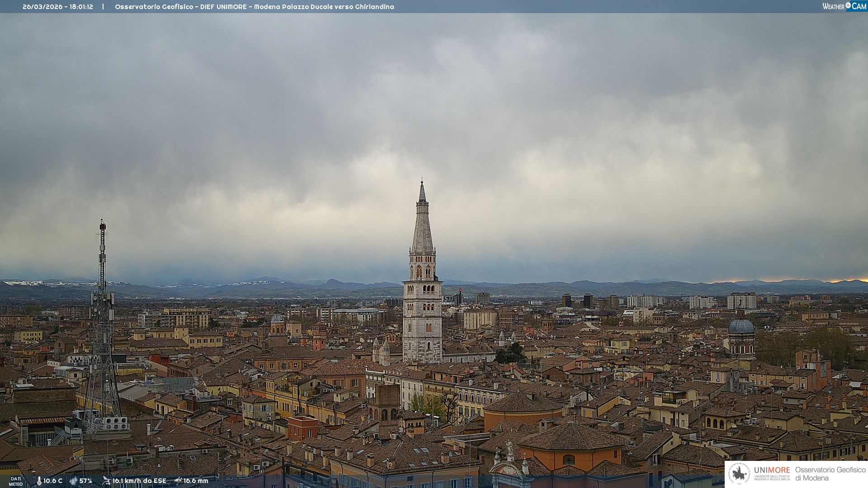Click the 16.1 km/h da ESE wind reading

[139, 481]
